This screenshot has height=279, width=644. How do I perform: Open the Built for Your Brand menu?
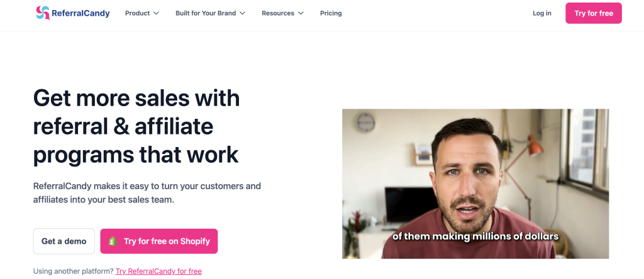[206, 13]
